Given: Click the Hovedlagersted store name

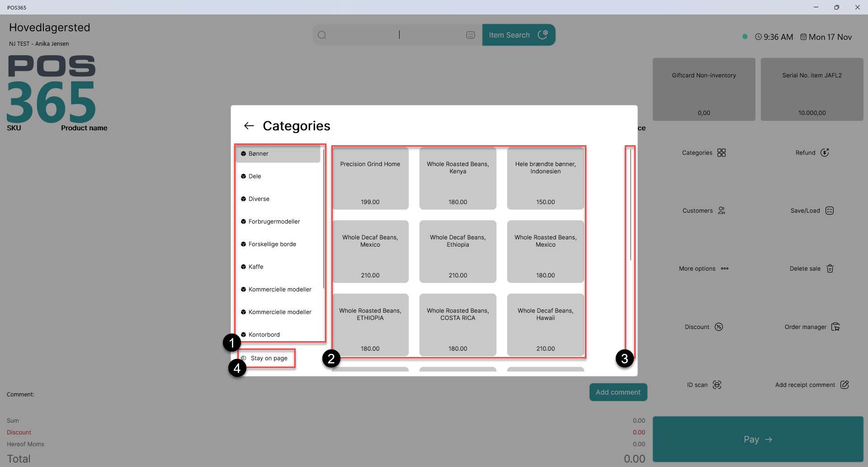Looking at the screenshot, I should (50, 28).
